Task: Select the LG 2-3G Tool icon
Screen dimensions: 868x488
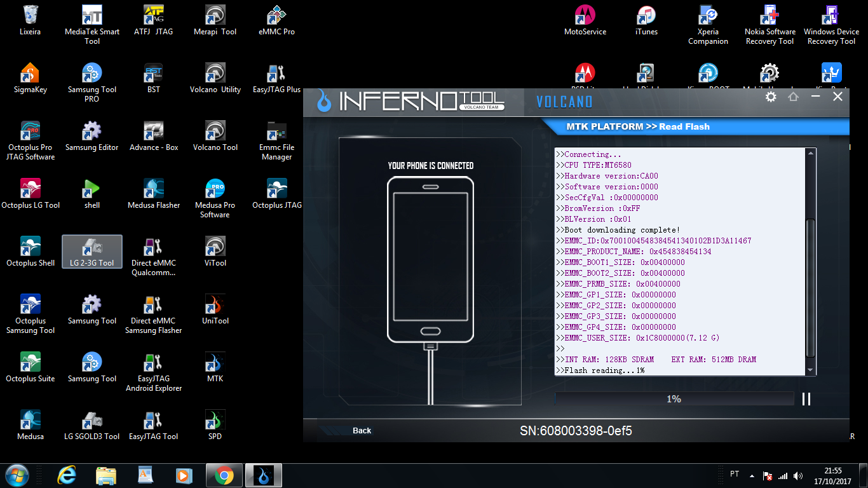Action: pyautogui.click(x=92, y=252)
